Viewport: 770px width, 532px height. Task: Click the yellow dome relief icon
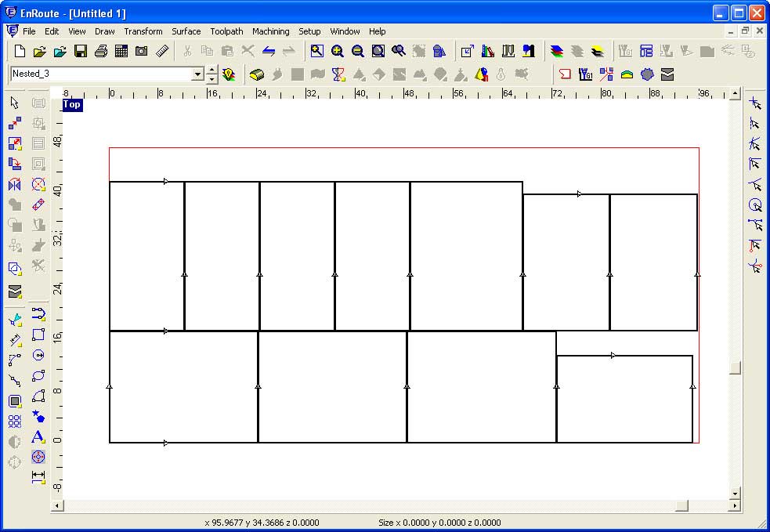pyautogui.click(x=627, y=74)
